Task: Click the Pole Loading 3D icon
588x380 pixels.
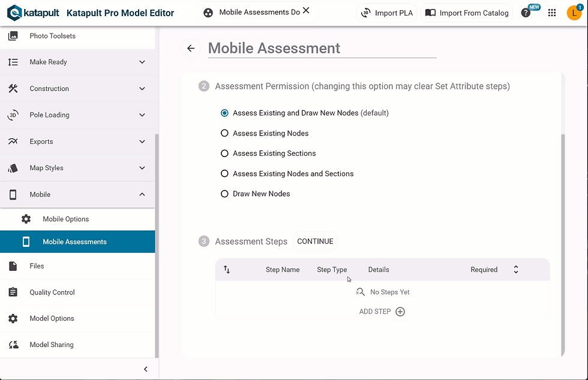Action: pyautogui.click(x=13, y=115)
